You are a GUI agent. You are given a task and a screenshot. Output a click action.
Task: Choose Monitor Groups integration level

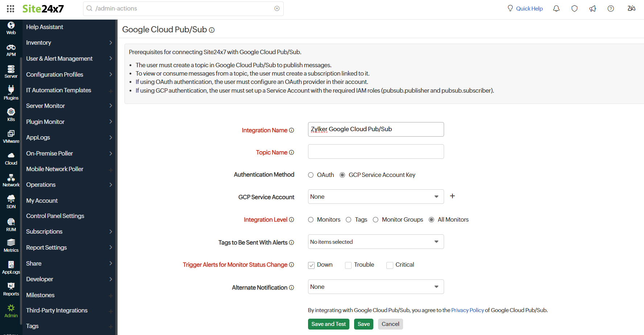click(376, 220)
